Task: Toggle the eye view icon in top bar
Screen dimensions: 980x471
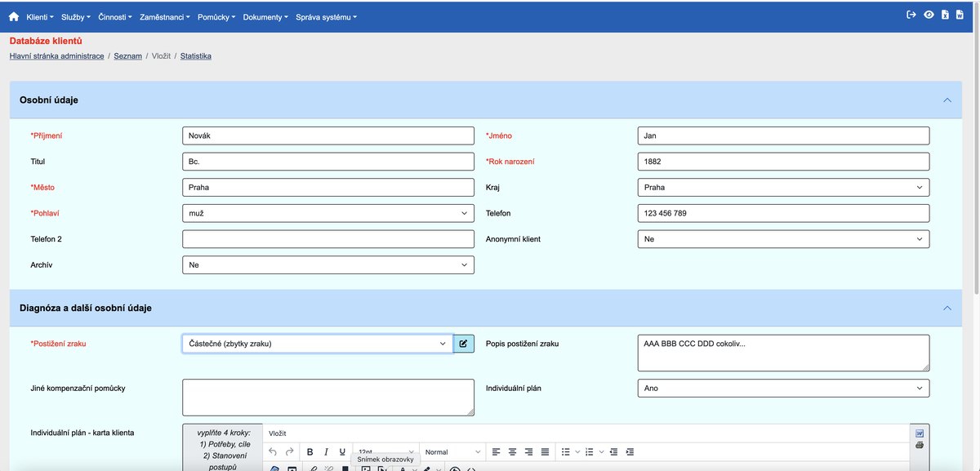Action: [929, 16]
